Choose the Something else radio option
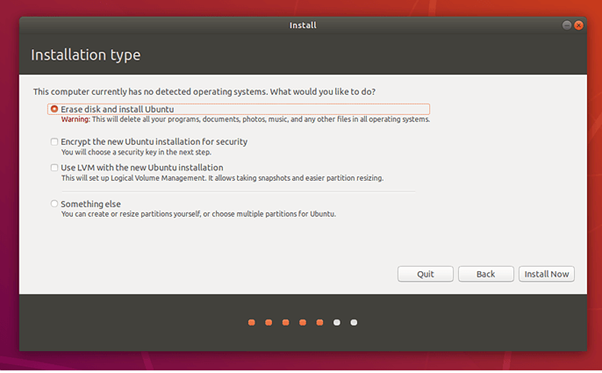 coord(54,204)
